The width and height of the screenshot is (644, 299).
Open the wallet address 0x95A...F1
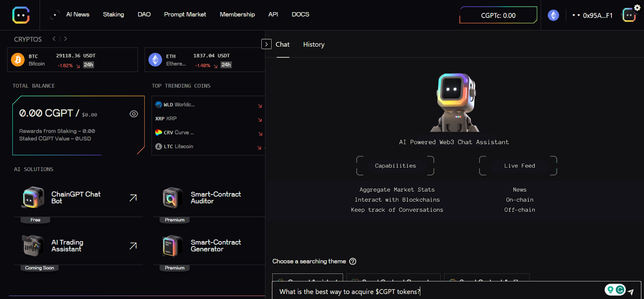(598, 15)
